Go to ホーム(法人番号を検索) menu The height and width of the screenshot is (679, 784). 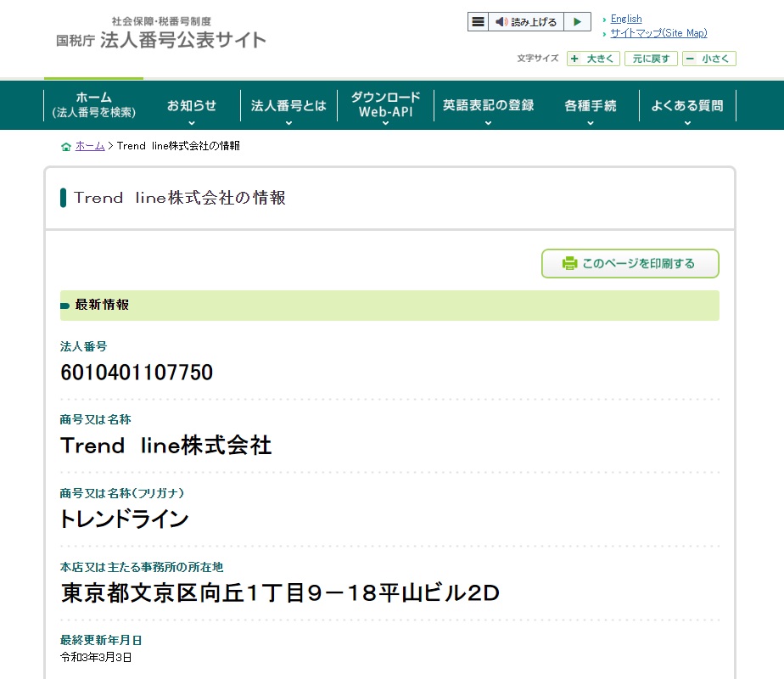[93, 105]
